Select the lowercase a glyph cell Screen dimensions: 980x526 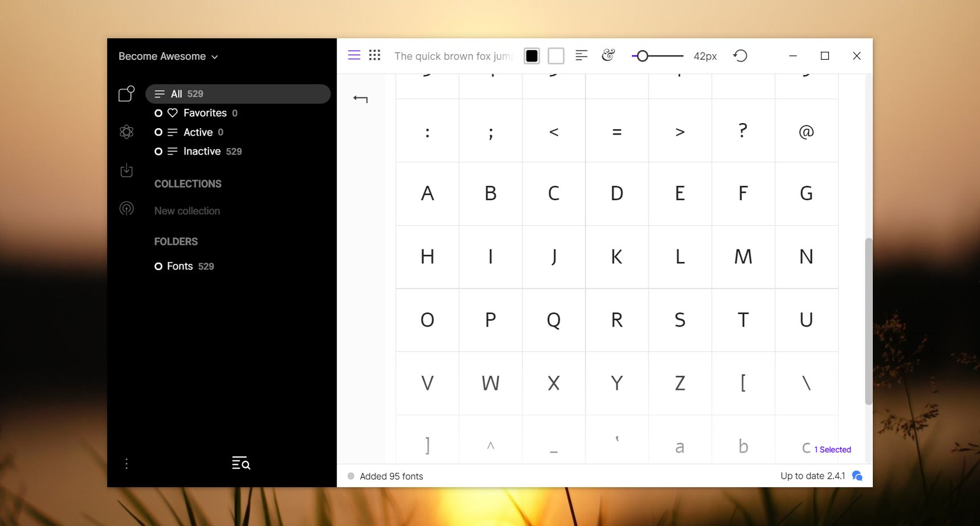680,440
